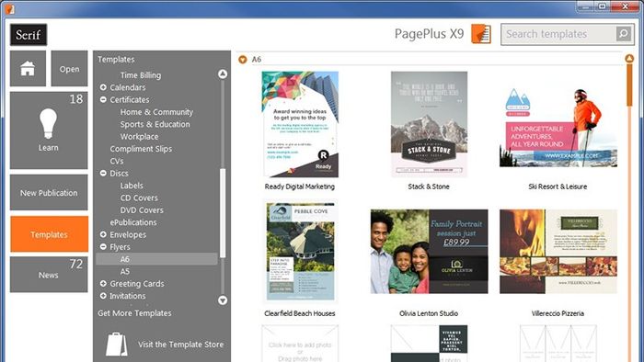Open Clearfield Beach Houses template thumbnail
Viewport: 644px width, 362px height.
pyautogui.click(x=300, y=252)
